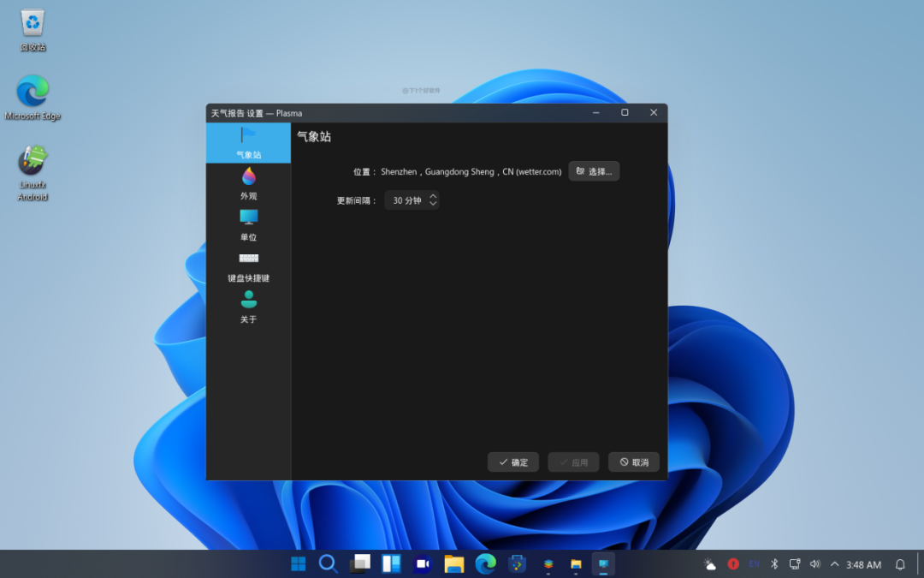924x578 pixels.
Task: Click the rainbow paint-drop 外观 icon
Action: (x=248, y=176)
